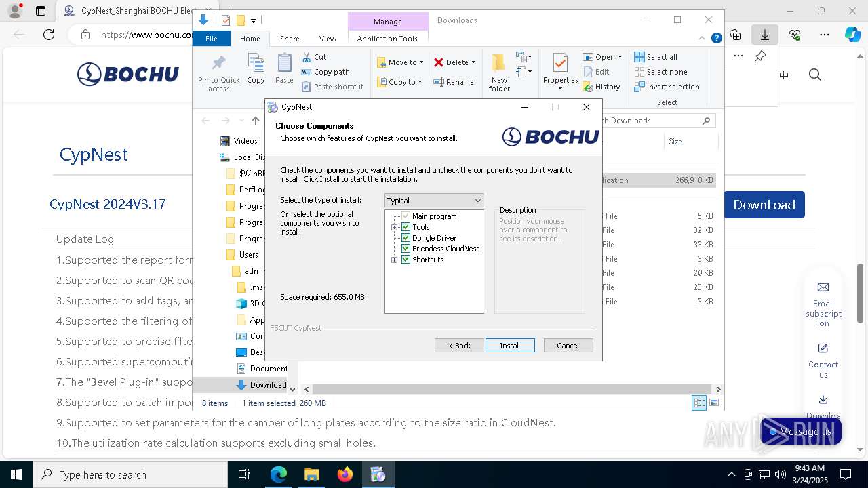868x488 pixels.
Task: Click Explorer horizontal scrollbar track
Action: coord(512,390)
